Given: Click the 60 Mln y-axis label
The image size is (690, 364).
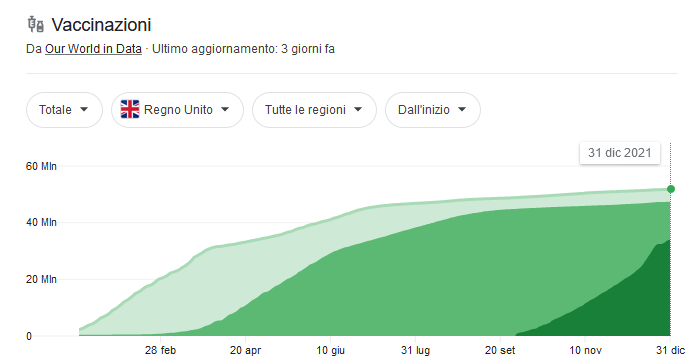Looking at the screenshot, I should pyautogui.click(x=41, y=166).
